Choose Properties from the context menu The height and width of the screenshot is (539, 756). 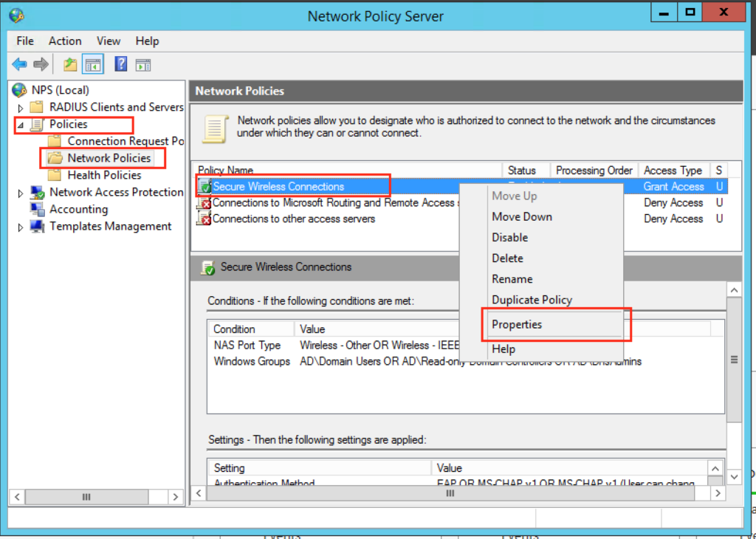click(x=516, y=324)
